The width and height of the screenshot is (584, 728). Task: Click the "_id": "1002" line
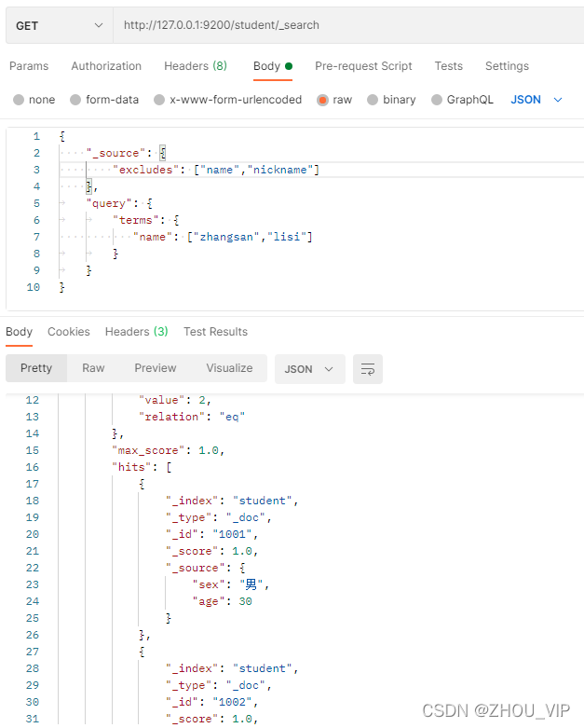(212, 702)
